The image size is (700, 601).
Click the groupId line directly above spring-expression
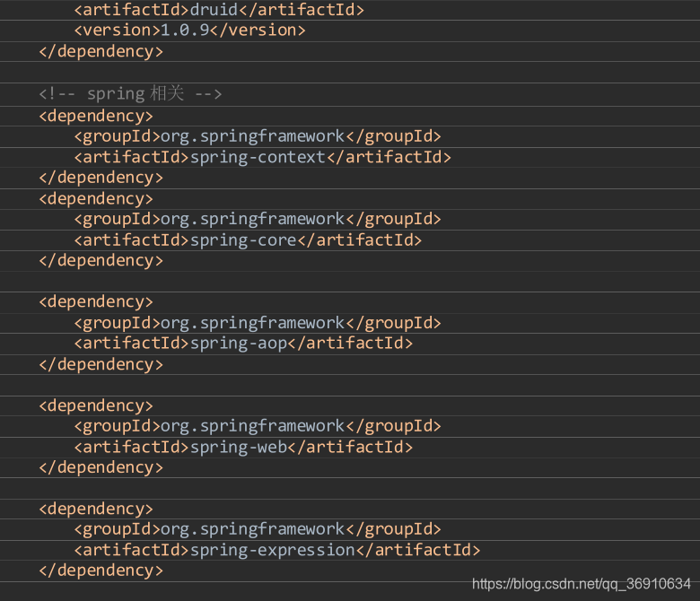pos(258,529)
